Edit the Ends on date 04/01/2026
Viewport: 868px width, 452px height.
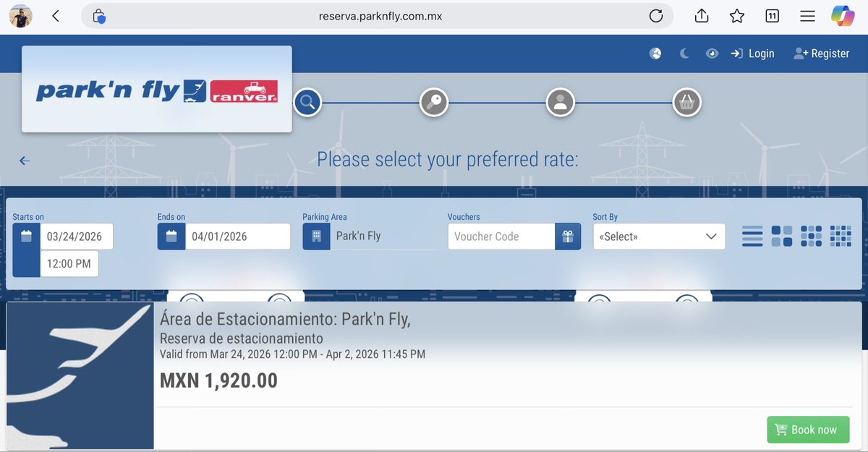tap(238, 236)
